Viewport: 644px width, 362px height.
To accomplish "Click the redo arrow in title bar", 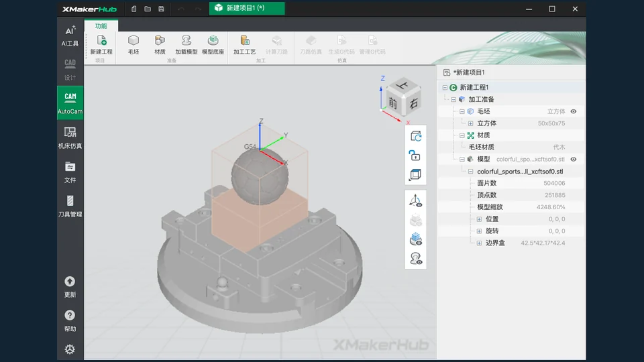I will [x=198, y=9].
